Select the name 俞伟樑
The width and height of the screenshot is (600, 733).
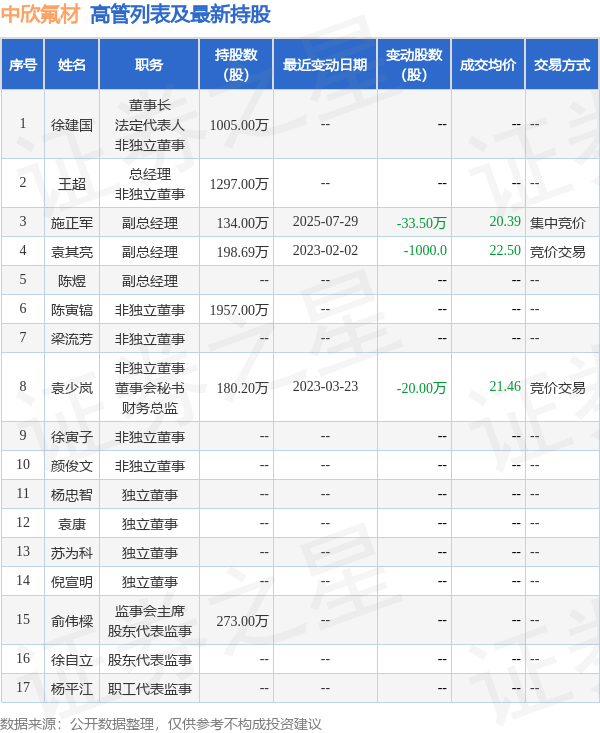point(72,621)
